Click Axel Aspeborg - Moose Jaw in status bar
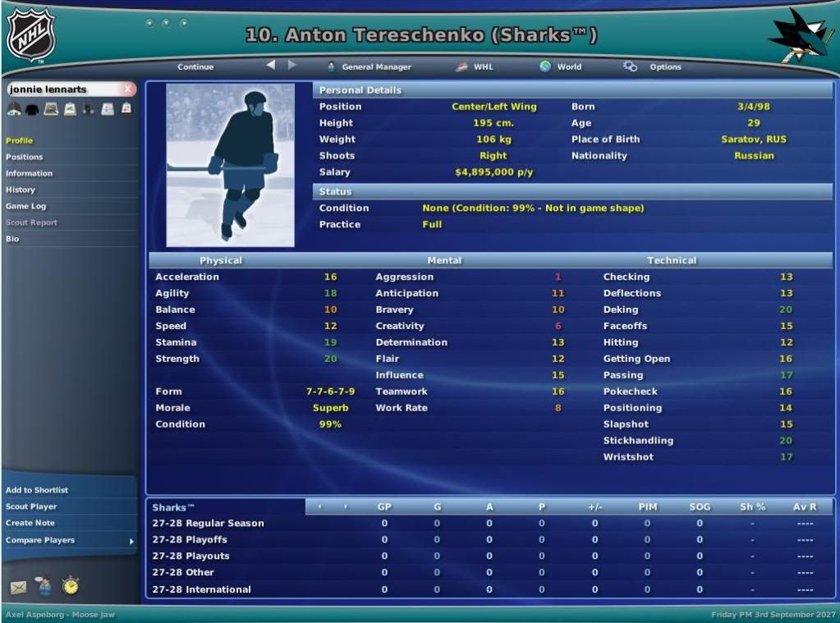This screenshot has width=840, height=623. (61, 615)
